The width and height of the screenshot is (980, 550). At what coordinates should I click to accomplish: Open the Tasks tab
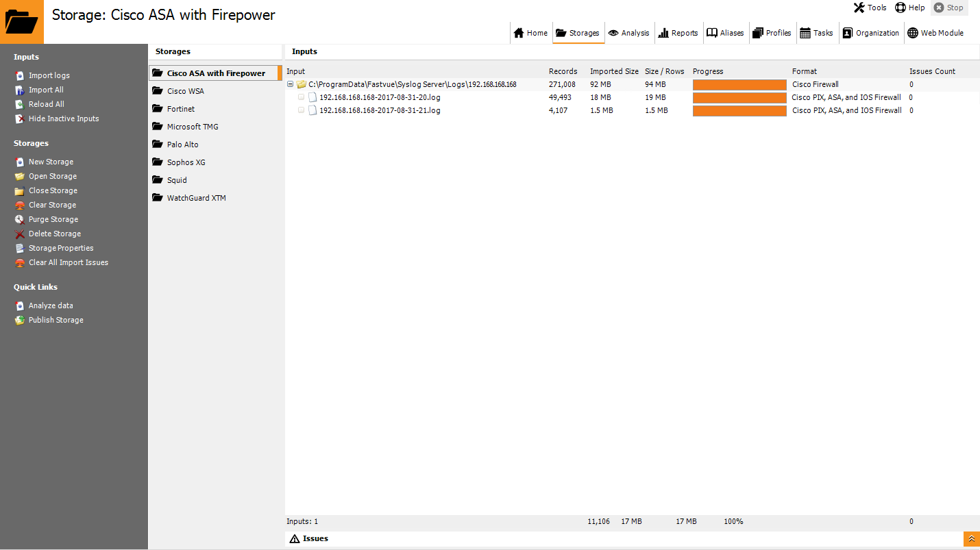816,33
